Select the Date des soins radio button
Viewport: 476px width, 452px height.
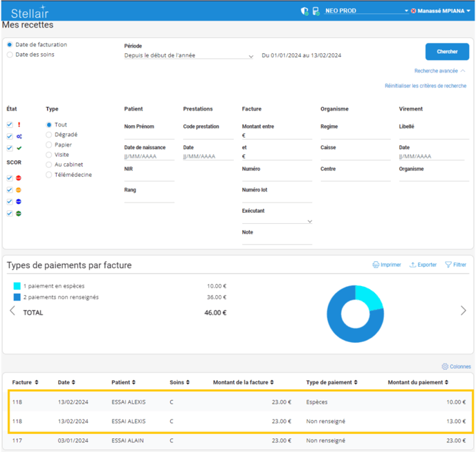10,55
